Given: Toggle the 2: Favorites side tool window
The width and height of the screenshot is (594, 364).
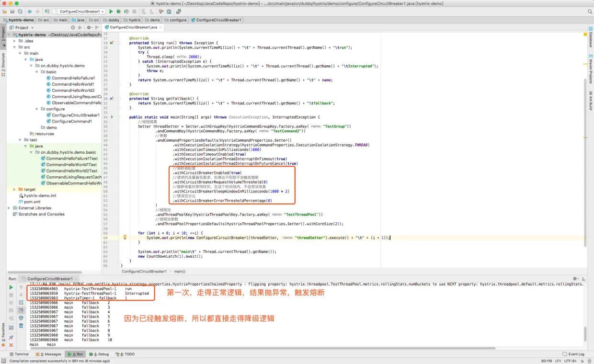Looking at the screenshot, I should pyautogui.click(x=3, y=334).
